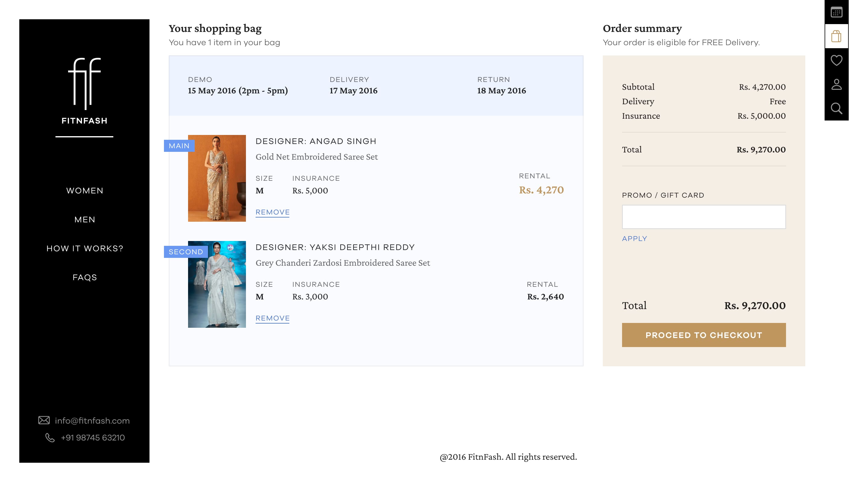Image resolution: width=868 pixels, height=482 pixels.
Task: Open Gold Net Saree product thumbnail
Action: click(217, 178)
